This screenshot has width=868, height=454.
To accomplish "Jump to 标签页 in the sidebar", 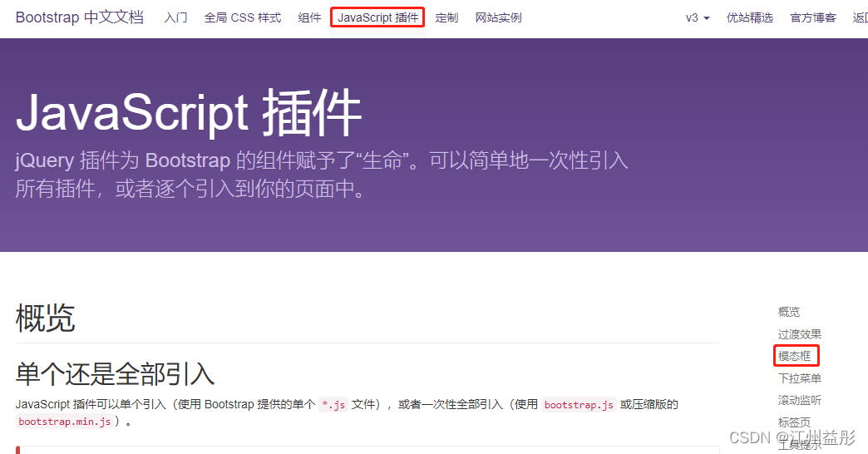I will (794, 422).
